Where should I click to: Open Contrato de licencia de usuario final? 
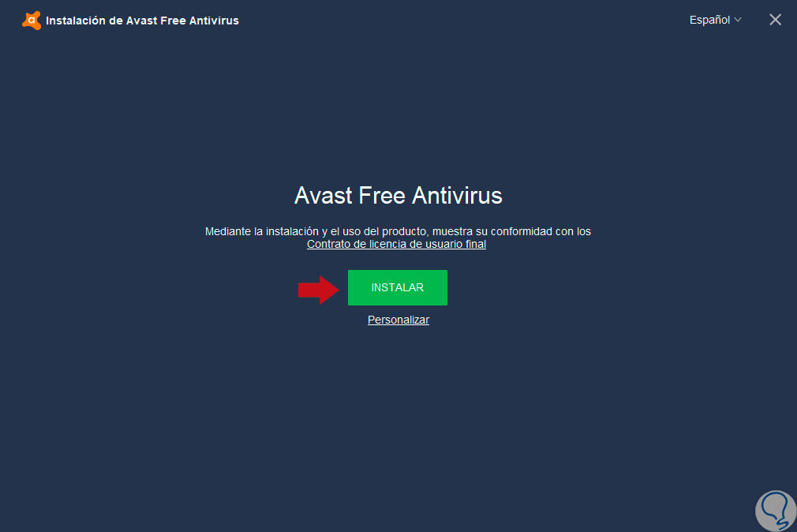[396, 244]
